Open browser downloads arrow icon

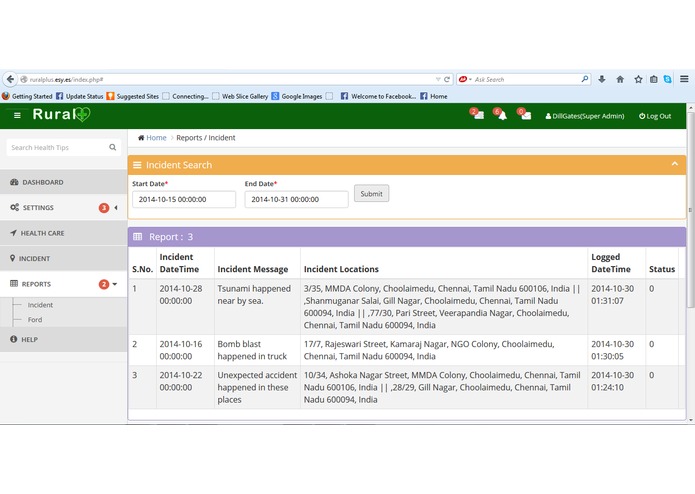click(x=601, y=79)
